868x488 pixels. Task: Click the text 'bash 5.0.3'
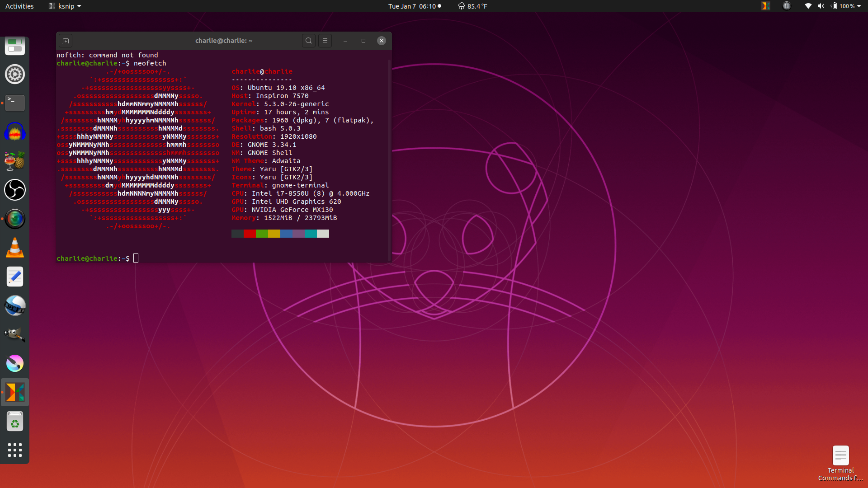(x=280, y=128)
